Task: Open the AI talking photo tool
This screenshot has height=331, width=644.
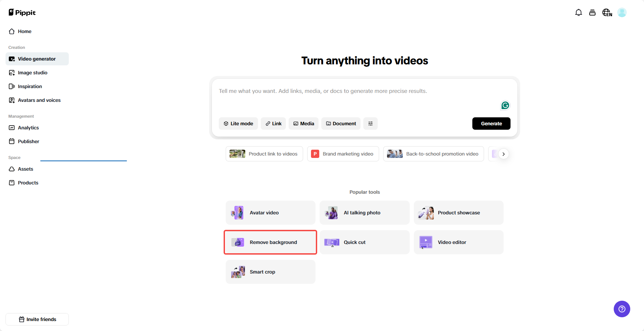Action: point(365,213)
